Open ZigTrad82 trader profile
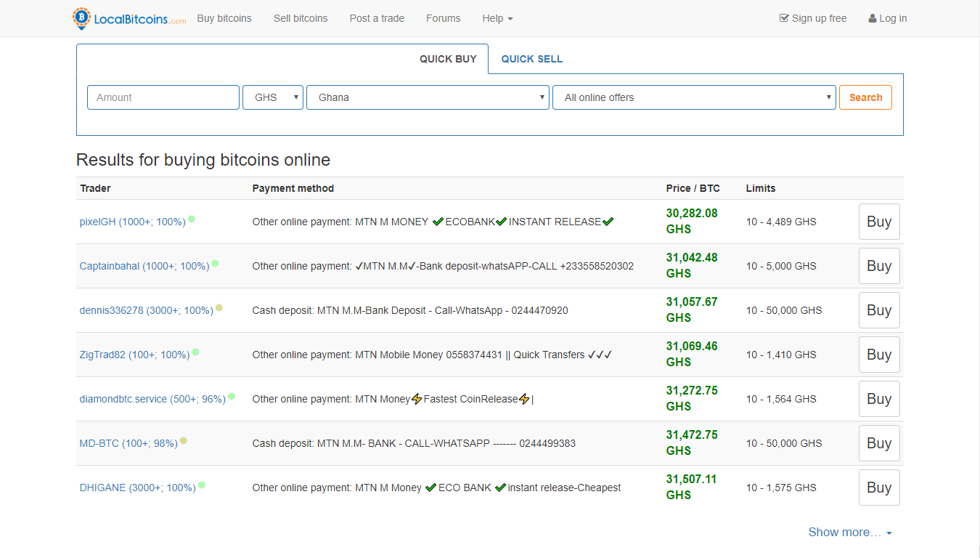 pyautogui.click(x=134, y=355)
